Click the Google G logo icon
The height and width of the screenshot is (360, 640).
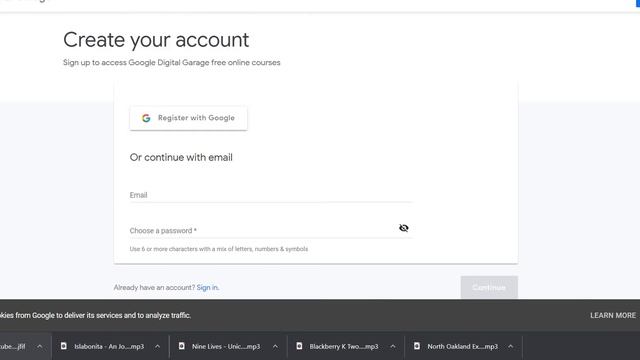[x=146, y=118]
